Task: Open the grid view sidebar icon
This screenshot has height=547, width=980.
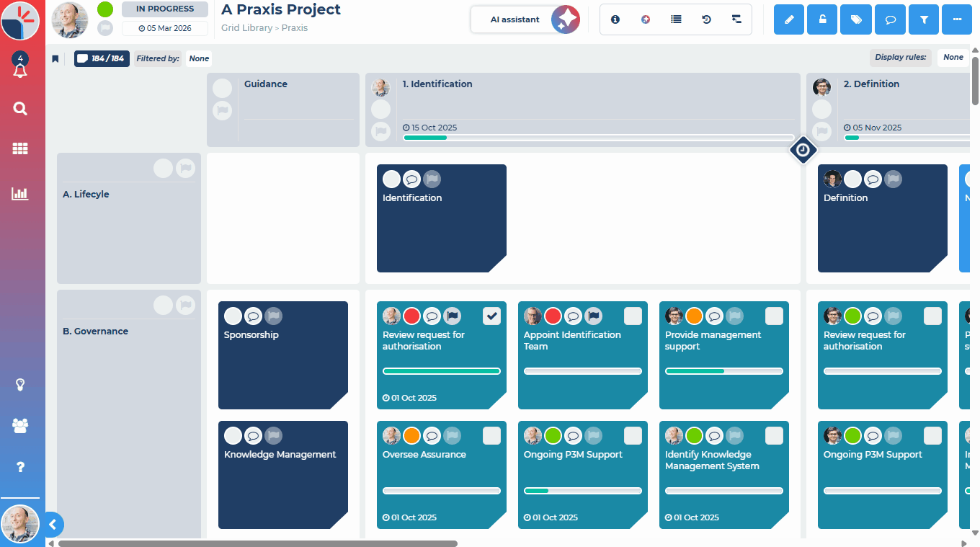Action: [x=20, y=148]
